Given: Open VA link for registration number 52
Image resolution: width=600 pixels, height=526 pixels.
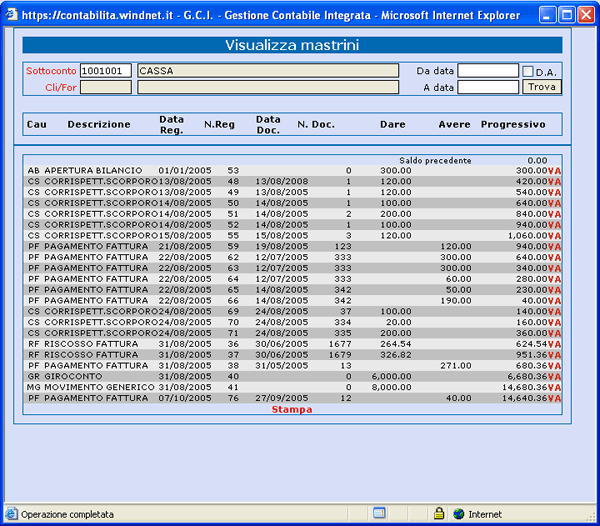Looking at the screenshot, I should point(554,225).
